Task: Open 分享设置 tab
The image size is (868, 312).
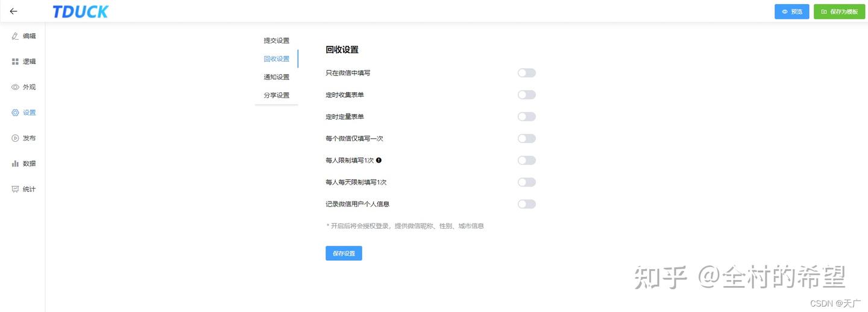Action: (277, 95)
